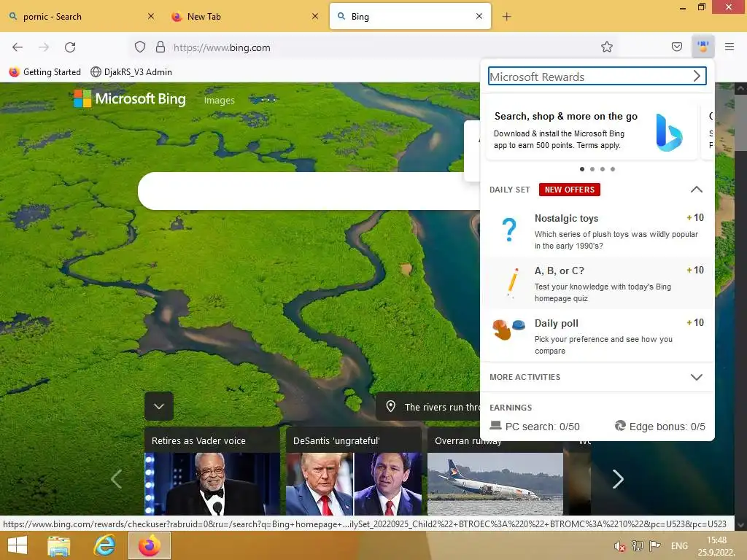Open the Firefox hamburger menu
Screen dimensions: 747x560
click(x=729, y=47)
